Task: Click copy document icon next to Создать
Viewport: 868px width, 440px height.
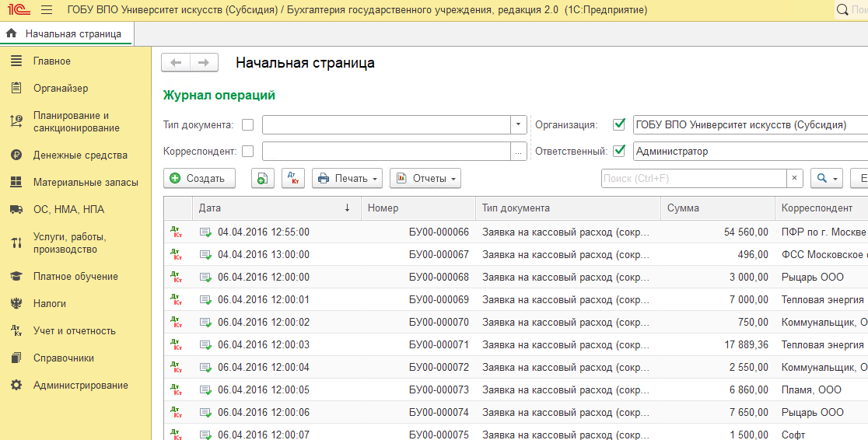Action: click(262, 178)
